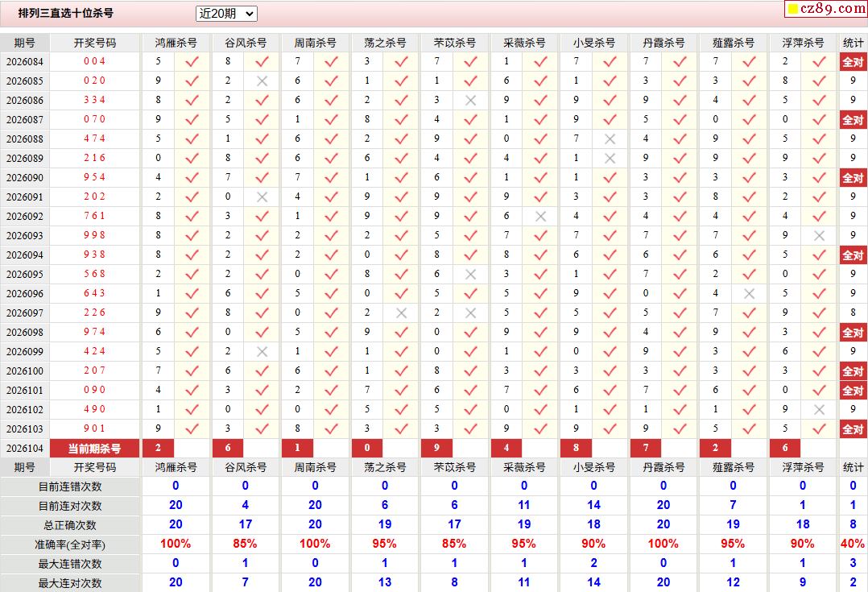Click the gray cross in 浮萍杀号 for 2026093
868x592 pixels.
820,235
